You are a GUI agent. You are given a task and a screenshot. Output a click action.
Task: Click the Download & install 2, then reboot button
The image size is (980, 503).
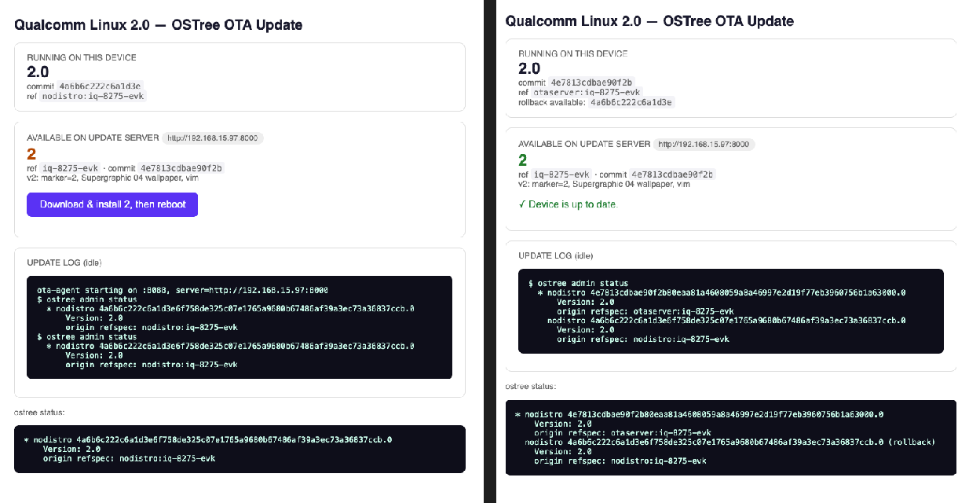pos(112,204)
